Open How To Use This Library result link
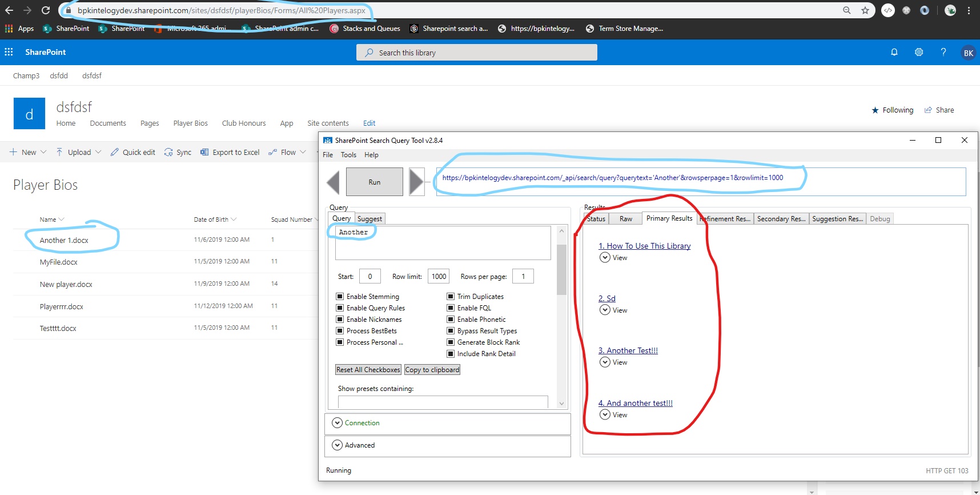The image size is (980, 495). (644, 246)
